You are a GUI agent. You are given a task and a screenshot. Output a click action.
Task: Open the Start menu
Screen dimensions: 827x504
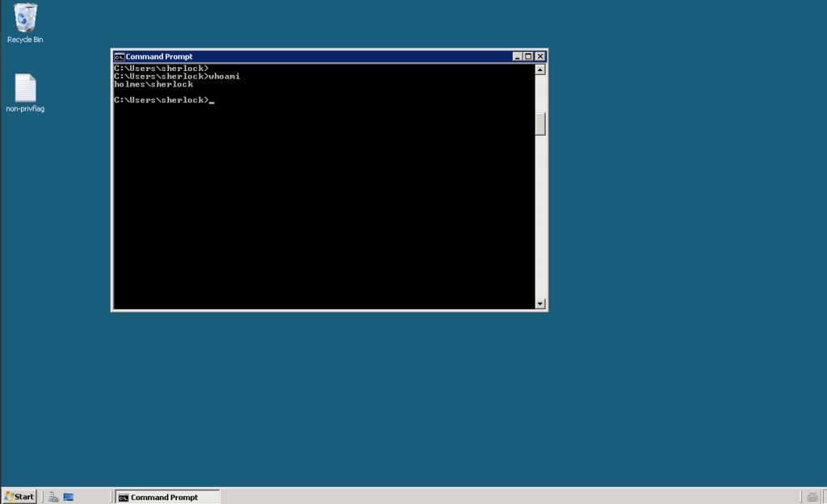click(19, 497)
